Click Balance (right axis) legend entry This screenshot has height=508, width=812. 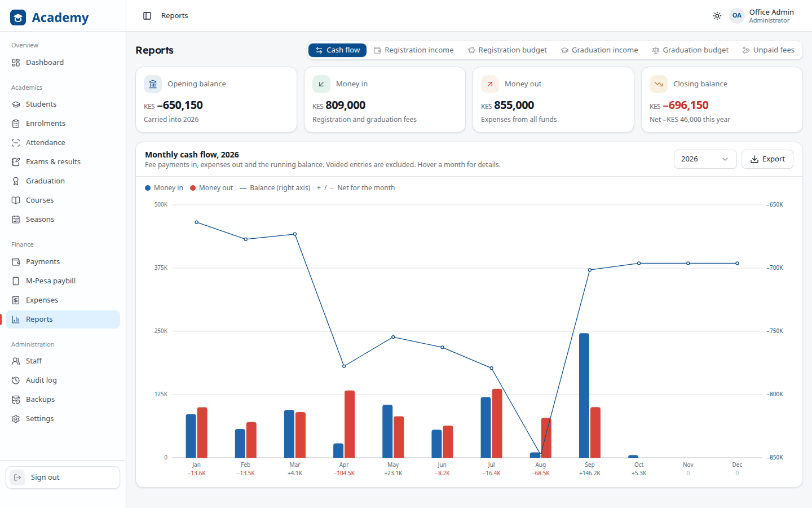coord(275,188)
